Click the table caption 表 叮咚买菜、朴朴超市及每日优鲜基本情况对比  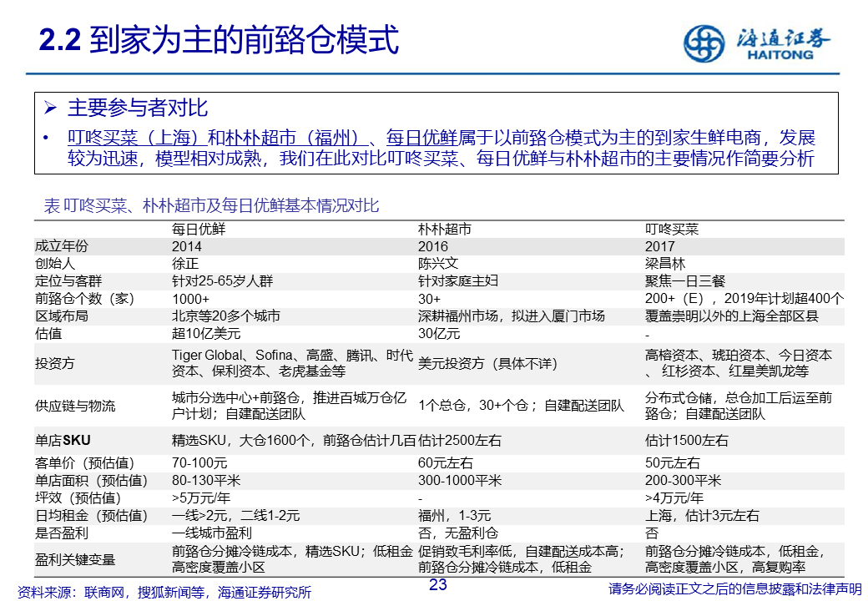(x=211, y=206)
